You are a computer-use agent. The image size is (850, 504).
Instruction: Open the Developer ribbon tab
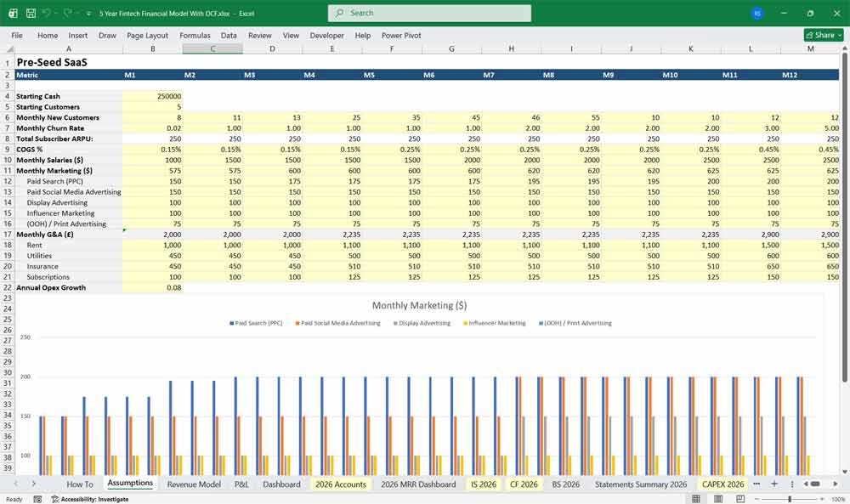click(327, 35)
